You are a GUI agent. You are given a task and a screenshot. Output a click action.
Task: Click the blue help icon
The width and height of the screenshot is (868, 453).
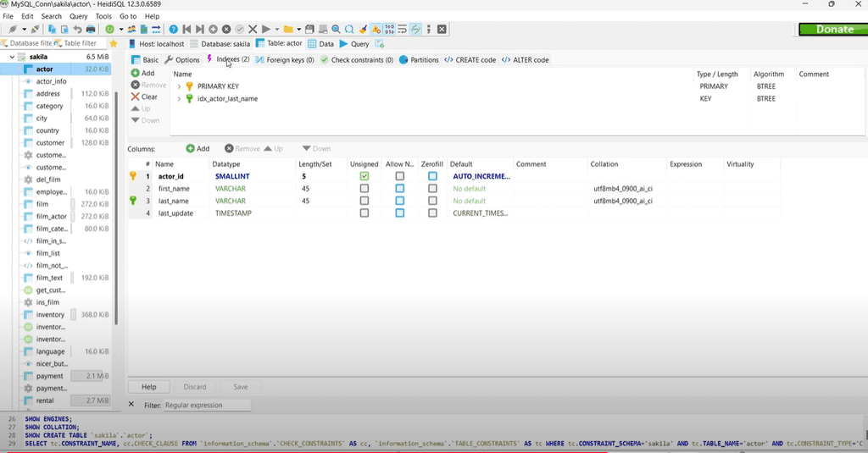tap(174, 30)
